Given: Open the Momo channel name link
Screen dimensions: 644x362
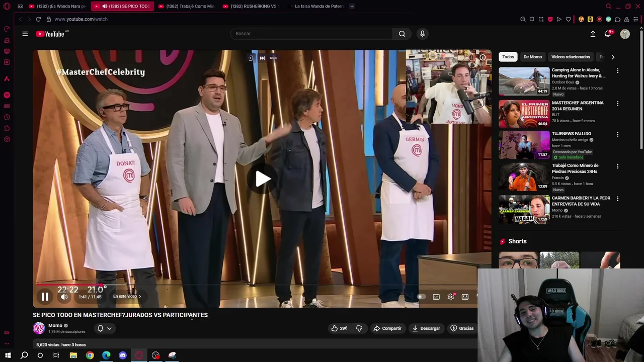Looking at the screenshot, I should (x=55, y=325).
